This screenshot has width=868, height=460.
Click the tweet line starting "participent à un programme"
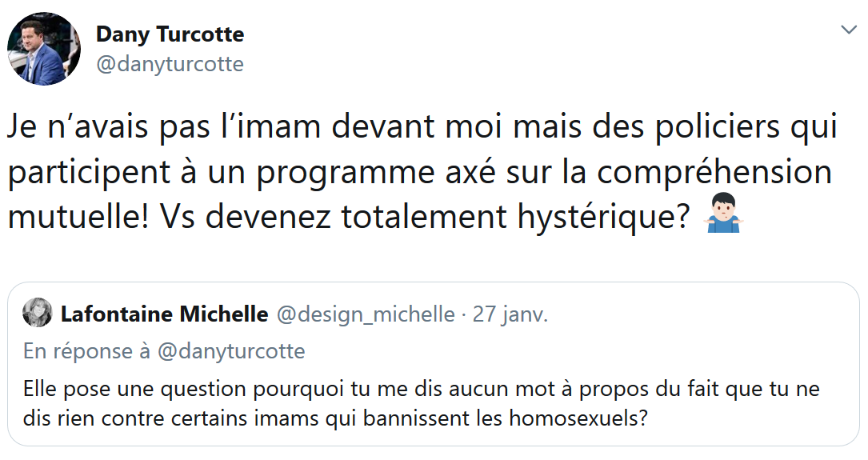coord(420,174)
